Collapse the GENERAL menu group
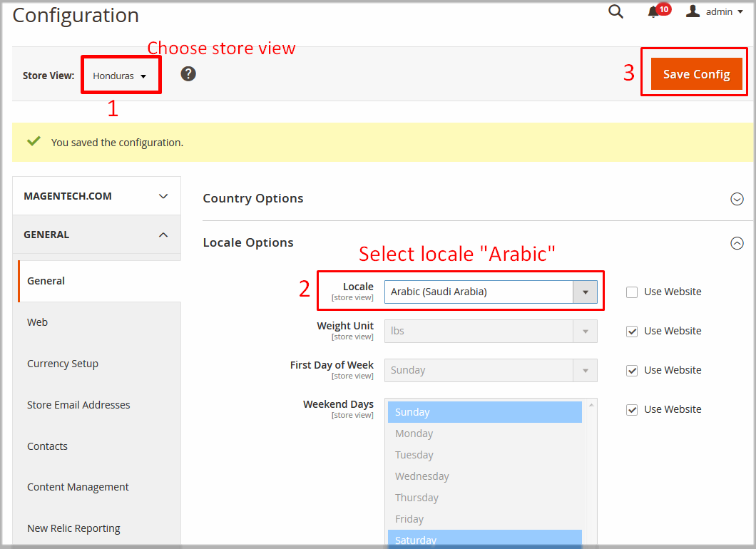Viewport: 756px width, 549px height. (x=163, y=235)
